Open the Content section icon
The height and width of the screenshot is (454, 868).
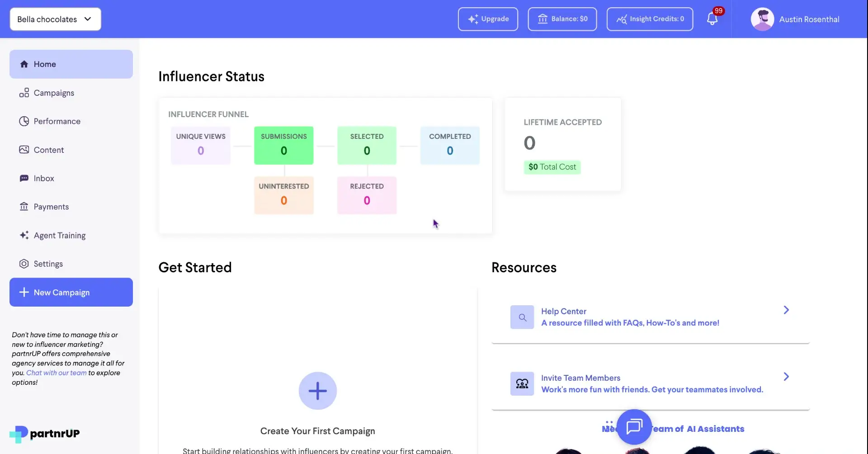(24, 149)
